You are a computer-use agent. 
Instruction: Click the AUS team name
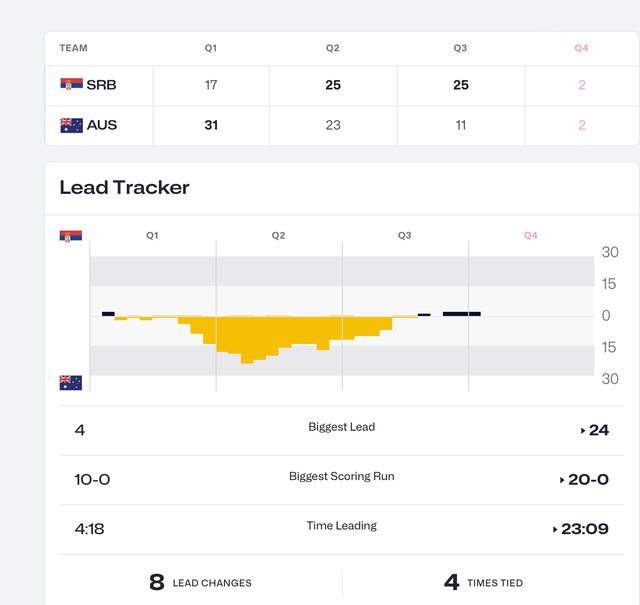[102, 125]
